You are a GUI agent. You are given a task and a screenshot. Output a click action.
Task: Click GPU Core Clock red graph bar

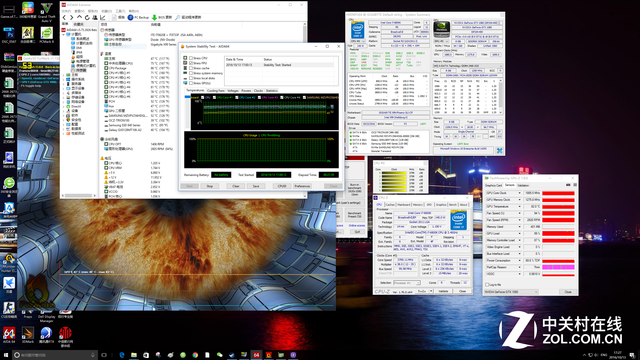pyautogui.click(x=558, y=193)
